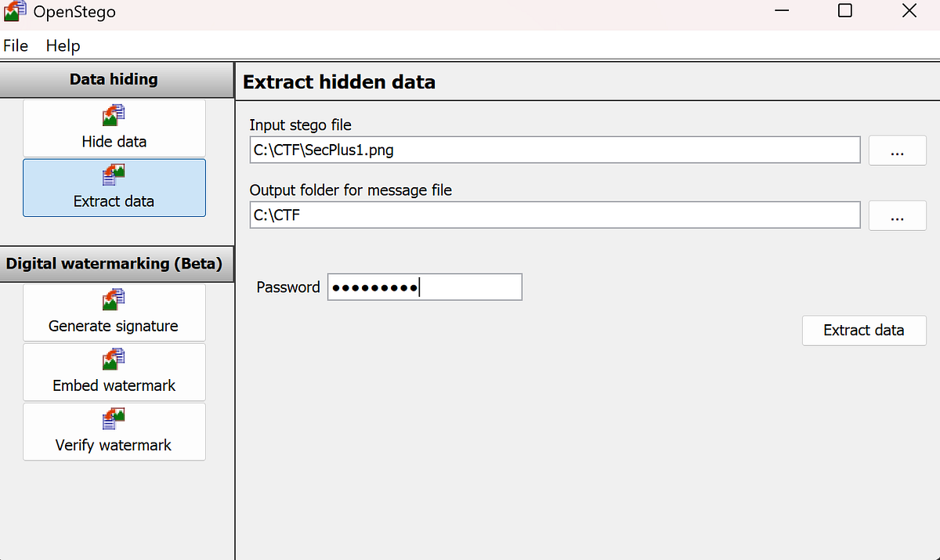Browse for the input stego file
Image resolution: width=940 pixels, height=560 pixels.
coord(898,150)
